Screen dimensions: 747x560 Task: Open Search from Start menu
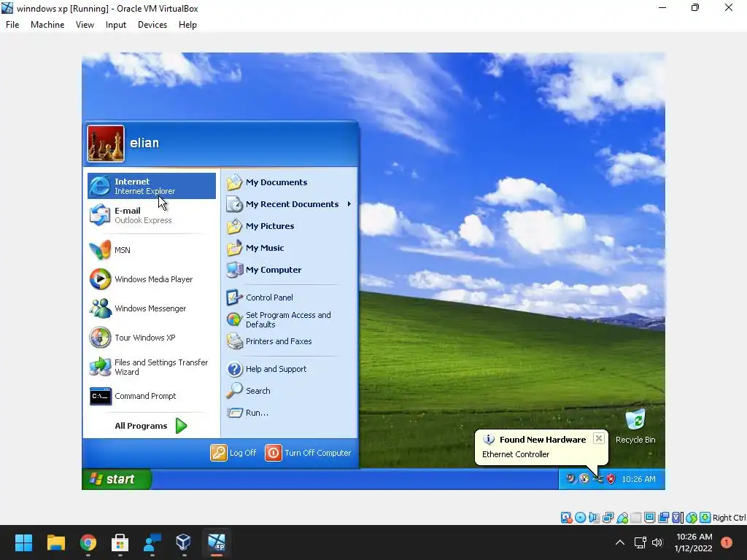pyautogui.click(x=248, y=391)
